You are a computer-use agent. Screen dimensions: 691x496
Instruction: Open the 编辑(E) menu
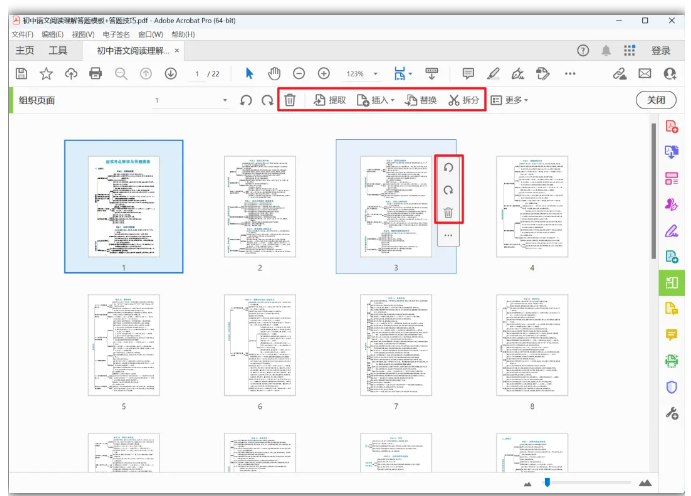(52, 34)
